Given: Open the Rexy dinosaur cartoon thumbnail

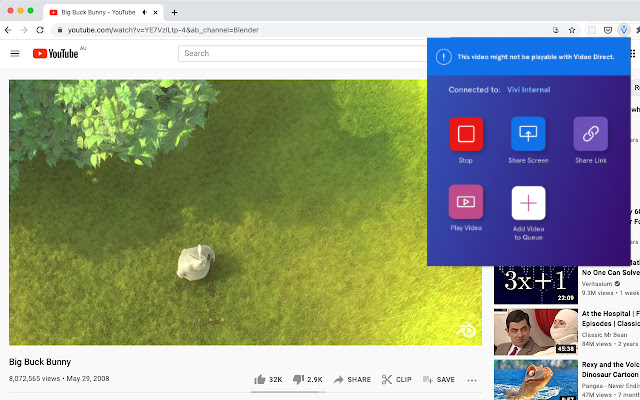Looking at the screenshot, I should tap(536, 380).
